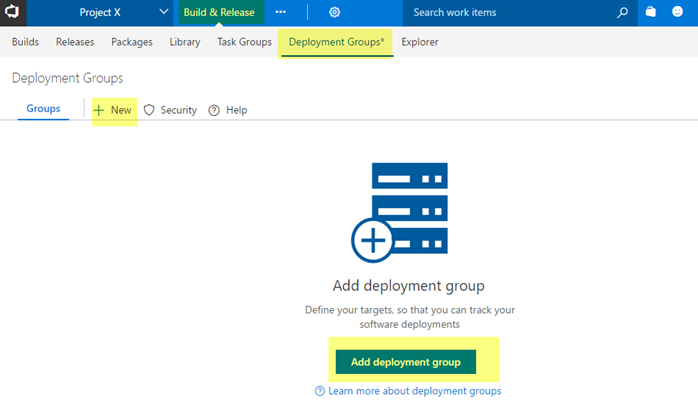Click the Help question mark icon
The width and height of the screenshot is (698, 408).
tap(214, 110)
